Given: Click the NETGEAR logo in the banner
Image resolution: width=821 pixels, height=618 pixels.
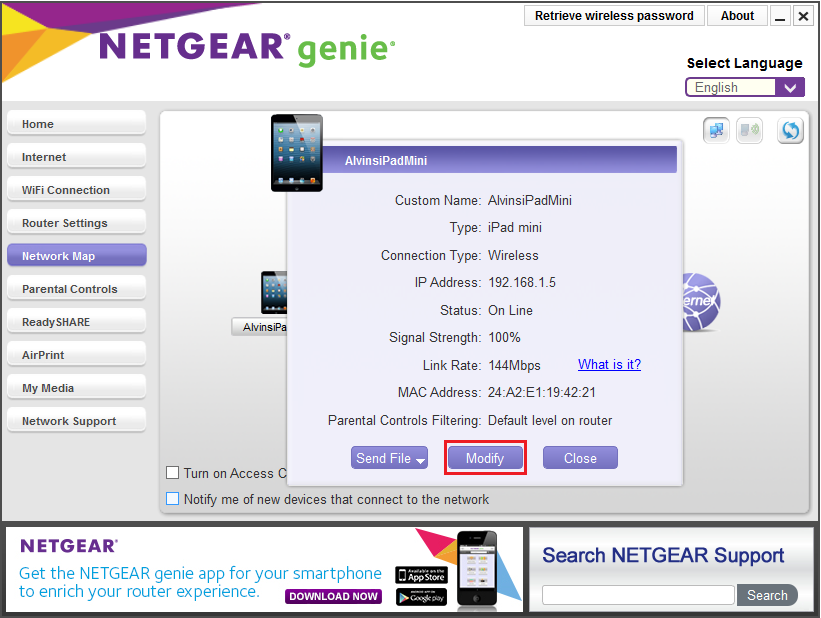Looking at the screenshot, I should 69,546.
